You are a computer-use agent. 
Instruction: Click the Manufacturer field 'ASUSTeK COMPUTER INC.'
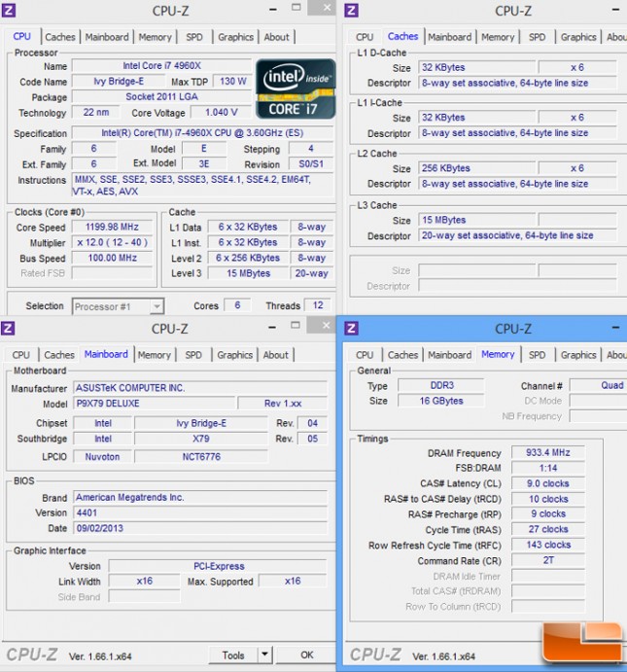(x=200, y=388)
